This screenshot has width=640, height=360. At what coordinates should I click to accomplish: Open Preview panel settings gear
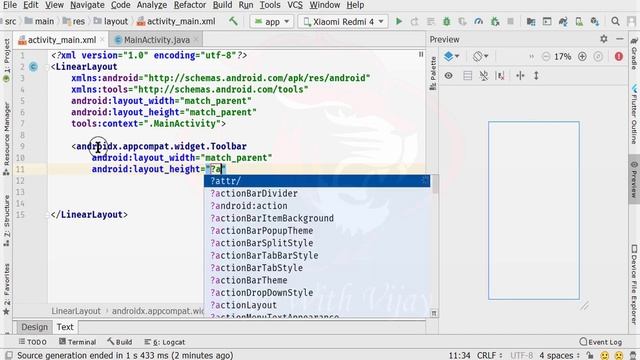click(604, 39)
